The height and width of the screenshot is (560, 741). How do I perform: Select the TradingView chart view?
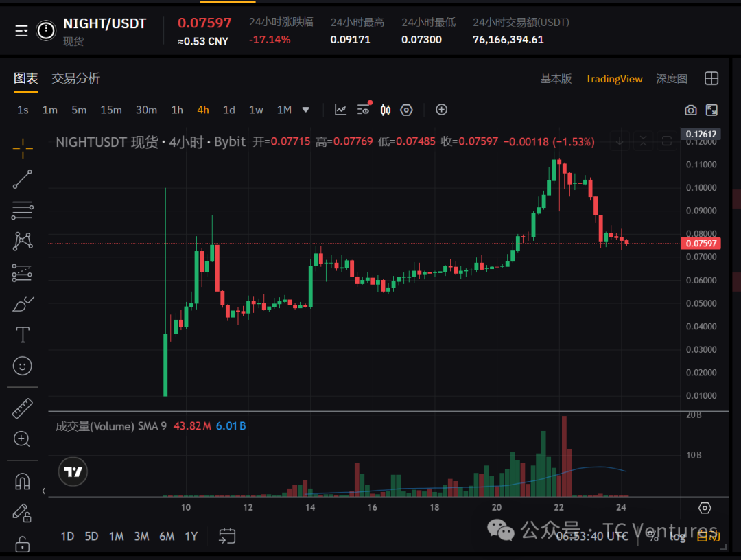click(x=614, y=79)
